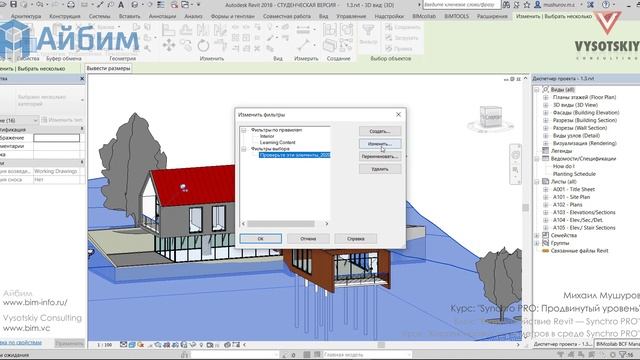The width and height of the screenshot is (640, 360).
Task: Toggle the Sun Path in view control bar
Action: 141,345
